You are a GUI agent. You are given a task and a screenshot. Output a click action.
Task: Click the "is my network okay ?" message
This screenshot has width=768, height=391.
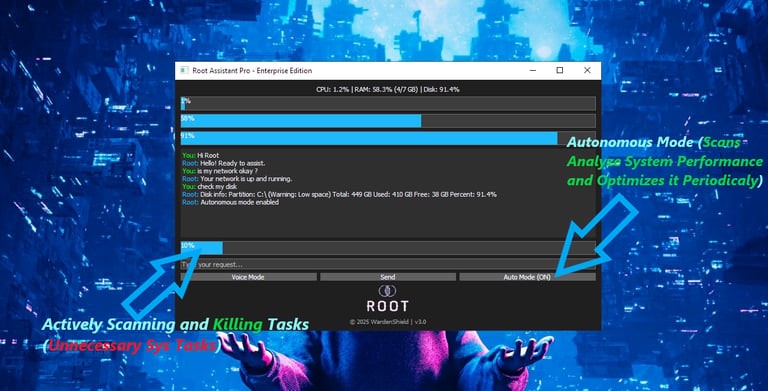point(227,171)
